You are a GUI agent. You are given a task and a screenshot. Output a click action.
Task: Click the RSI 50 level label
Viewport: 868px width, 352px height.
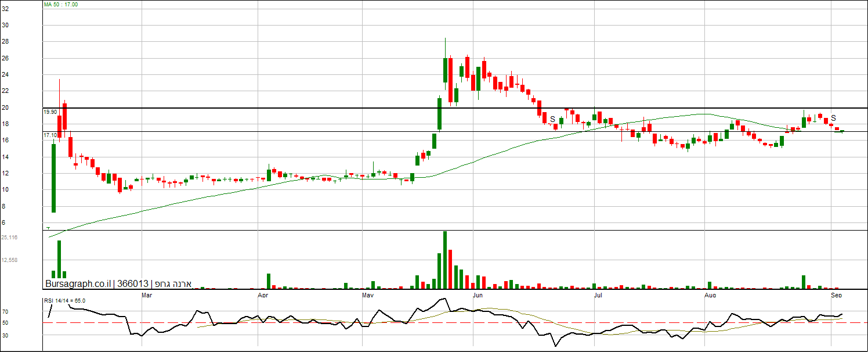pos(5,322)
